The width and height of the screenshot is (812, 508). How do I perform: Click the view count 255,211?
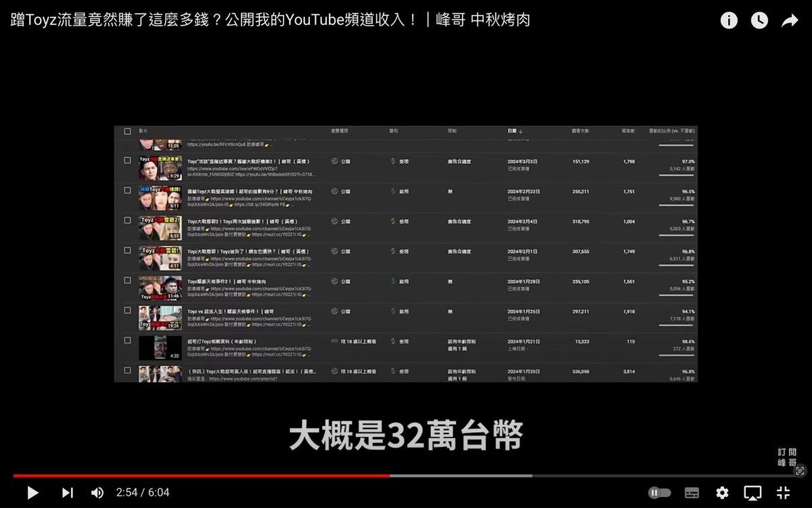(581, 192)
